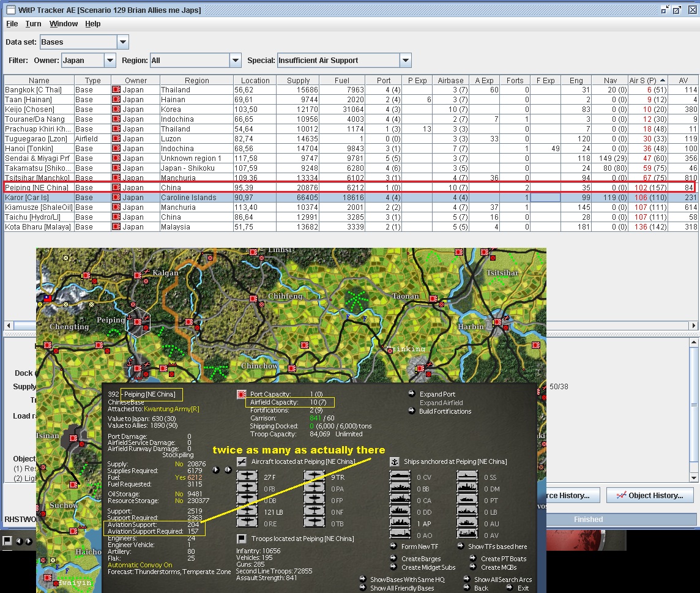
Task: Open the Data set Bases dropdown
Action: coord(123,42)
